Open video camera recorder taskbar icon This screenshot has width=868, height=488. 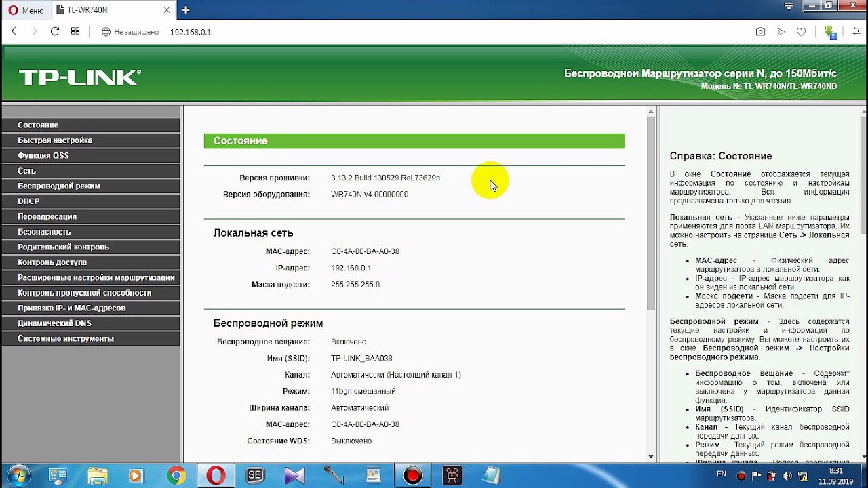pyautogui.click(x=452, y=475)
